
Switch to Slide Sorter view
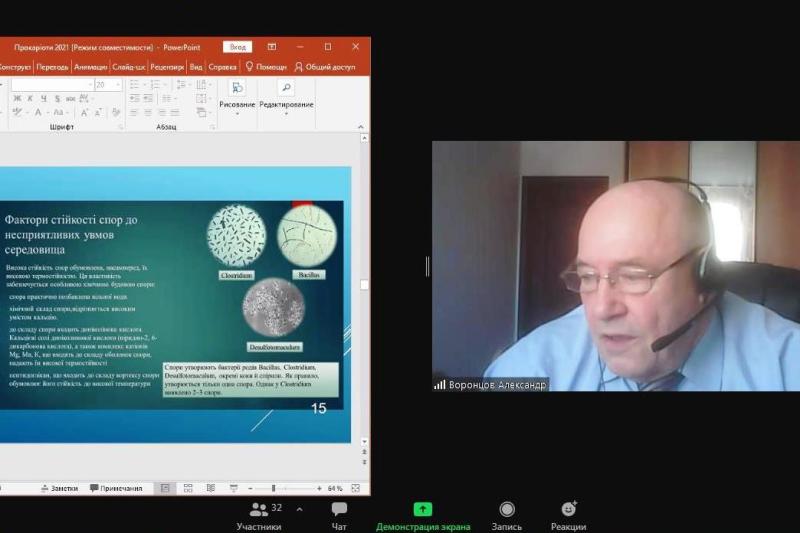pos(188,488)
